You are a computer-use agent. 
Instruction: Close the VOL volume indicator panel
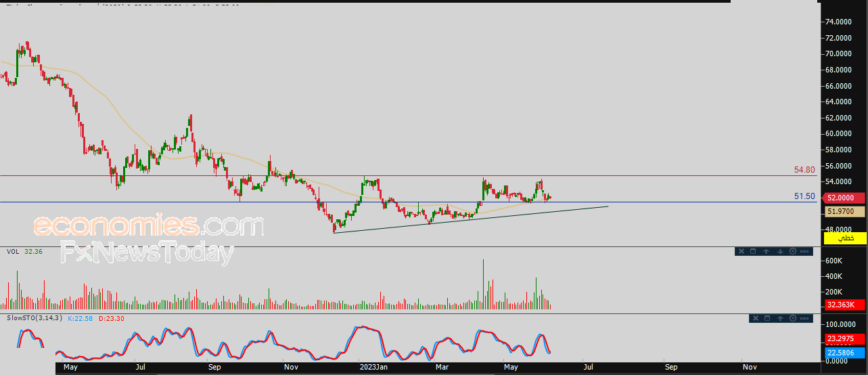click(x=741, y=251)
